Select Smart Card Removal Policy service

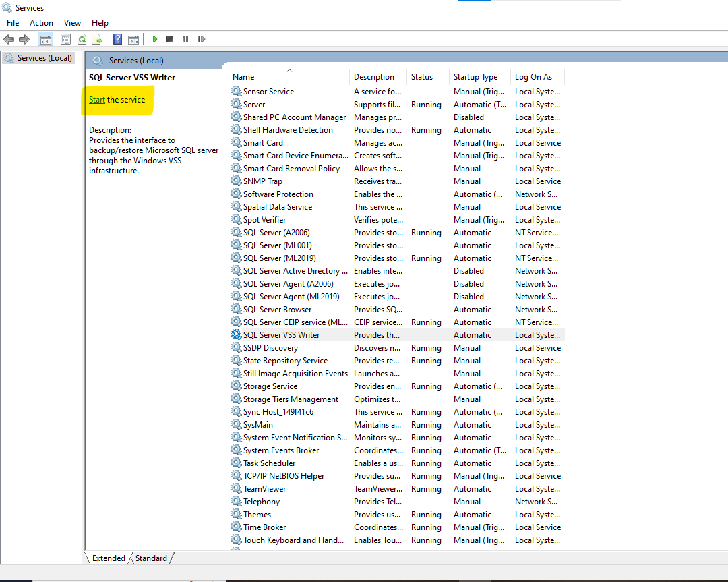[x=398, y=168]
